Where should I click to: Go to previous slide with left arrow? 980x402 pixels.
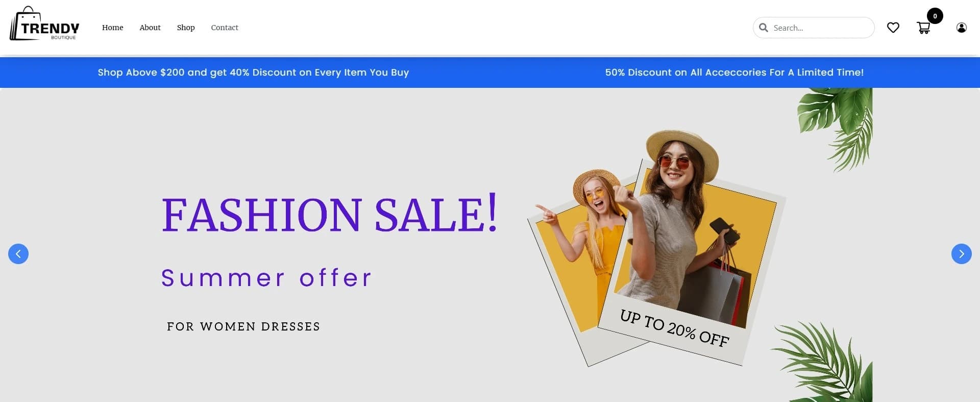click(x=18, y=254)
